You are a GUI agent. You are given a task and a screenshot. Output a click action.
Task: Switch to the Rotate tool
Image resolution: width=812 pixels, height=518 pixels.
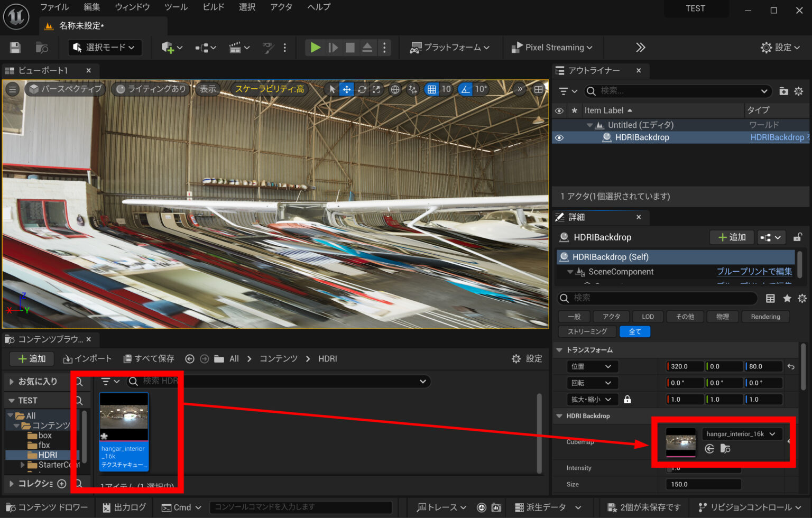click(x=362, y=89)
